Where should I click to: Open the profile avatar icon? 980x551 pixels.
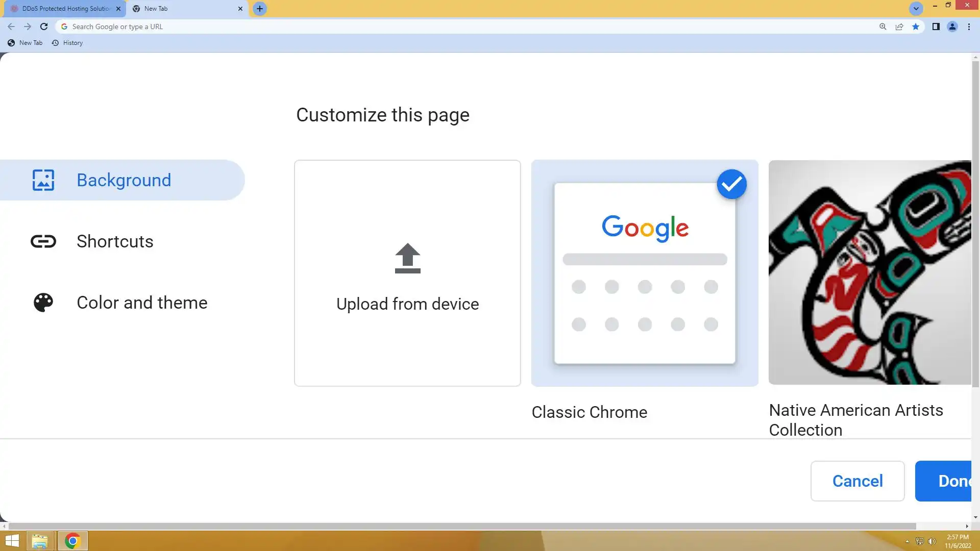(952, 27)
